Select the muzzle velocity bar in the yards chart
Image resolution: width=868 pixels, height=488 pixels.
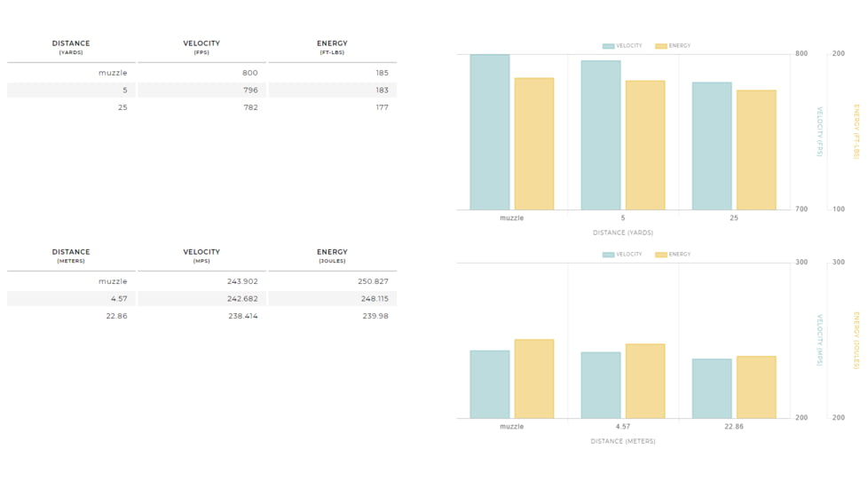tap(490, 132)
